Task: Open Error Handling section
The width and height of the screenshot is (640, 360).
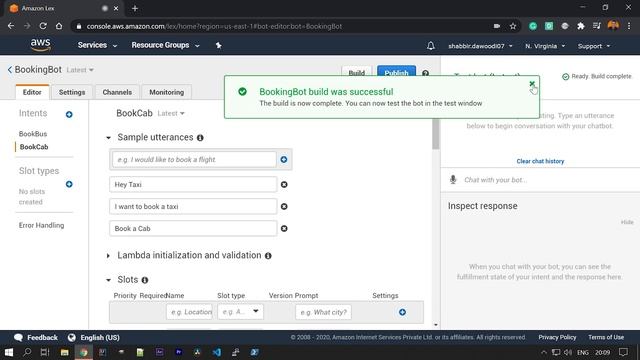Action: pyautogui.click(x=41, y=225)
